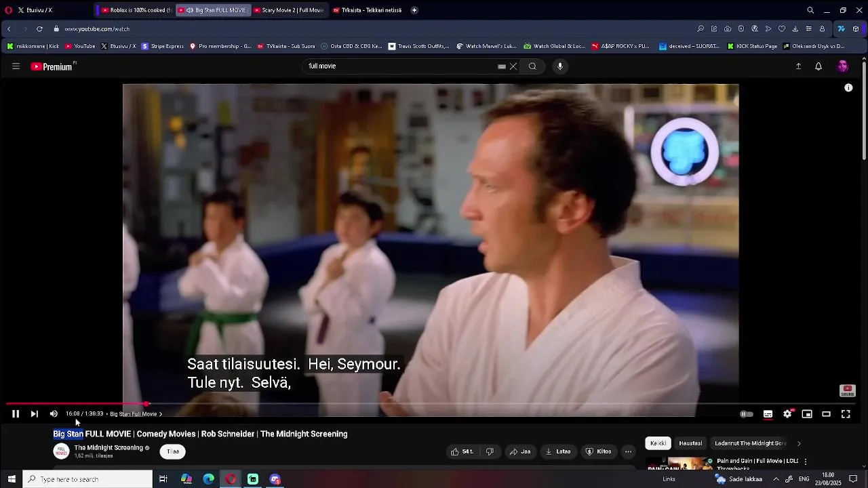Open a new browser tab

click(414, 10)
